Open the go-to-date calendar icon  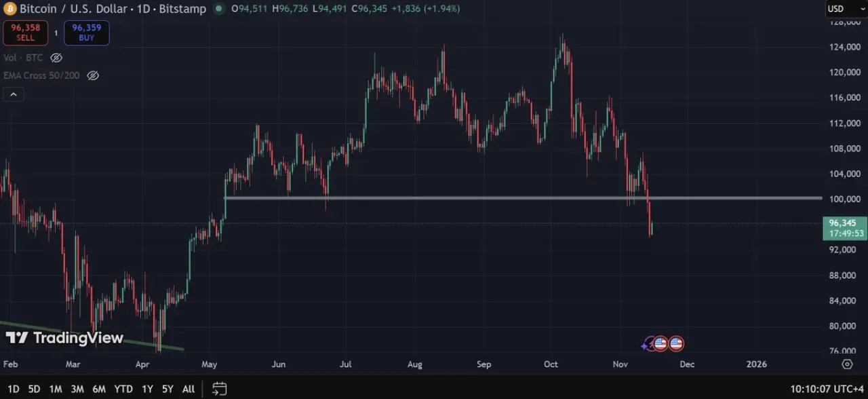click(219, 389)
